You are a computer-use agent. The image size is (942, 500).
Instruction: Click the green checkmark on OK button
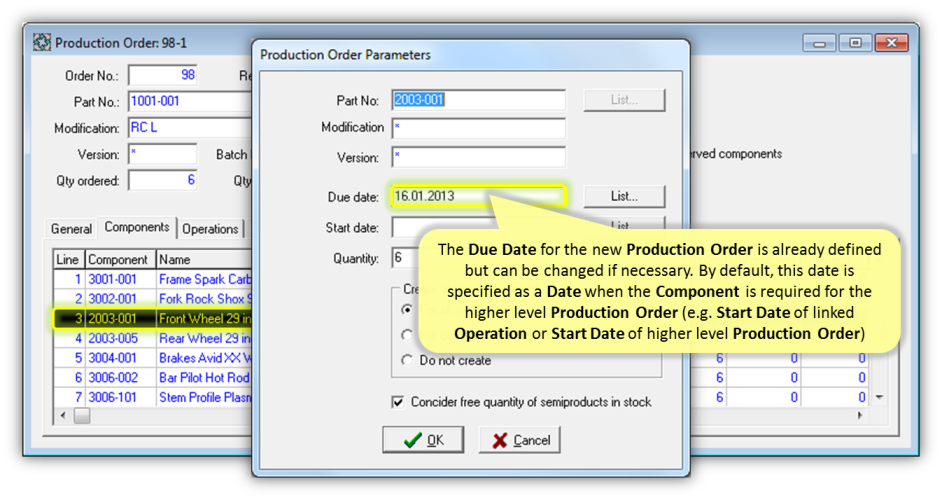[412, 440]
